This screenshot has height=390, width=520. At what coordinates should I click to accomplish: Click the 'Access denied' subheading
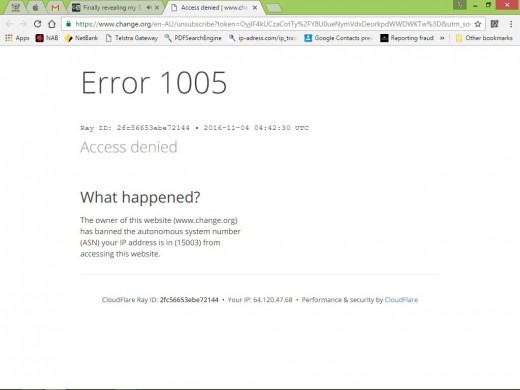129,147
